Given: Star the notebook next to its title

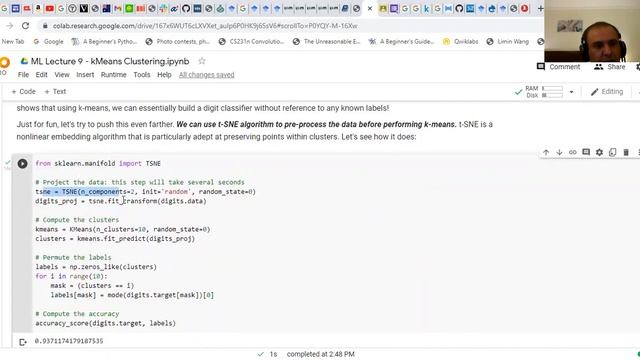Looking at the screenshot, I should click(x=202, y=61).
